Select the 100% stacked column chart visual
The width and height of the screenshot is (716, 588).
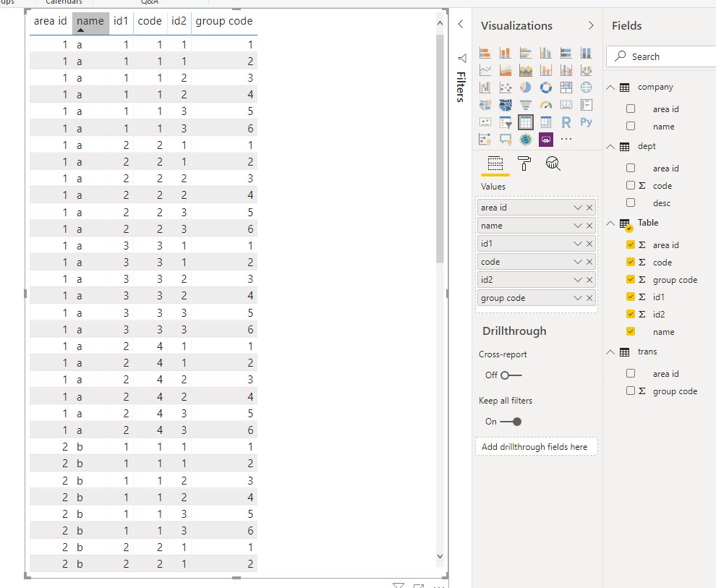[x=587, y=53]
